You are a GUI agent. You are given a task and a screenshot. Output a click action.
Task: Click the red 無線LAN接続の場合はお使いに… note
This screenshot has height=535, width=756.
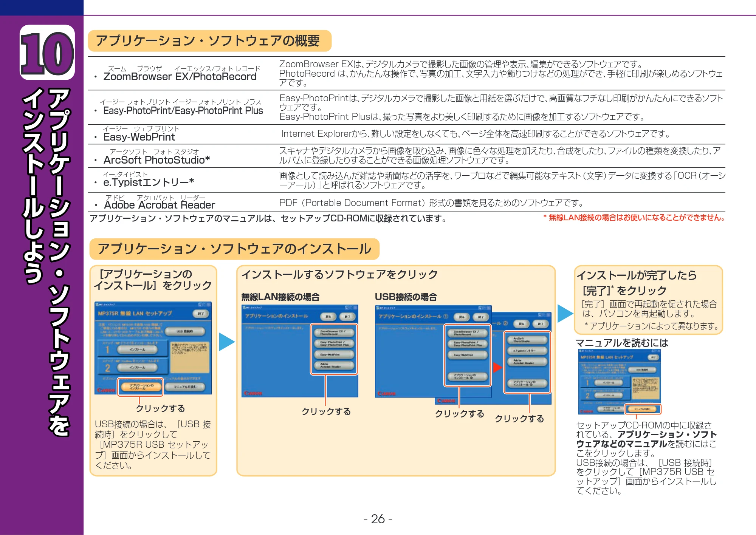(634, 218)
